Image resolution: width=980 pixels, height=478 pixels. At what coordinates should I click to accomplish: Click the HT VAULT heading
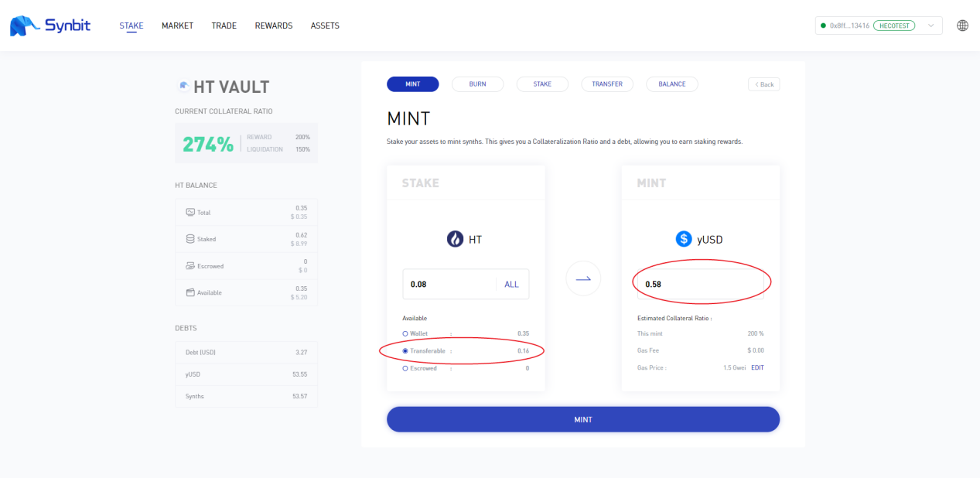click(231, 87)
